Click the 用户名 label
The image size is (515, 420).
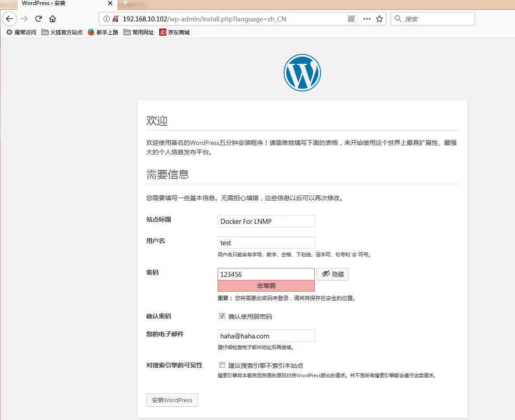point(155,241)
